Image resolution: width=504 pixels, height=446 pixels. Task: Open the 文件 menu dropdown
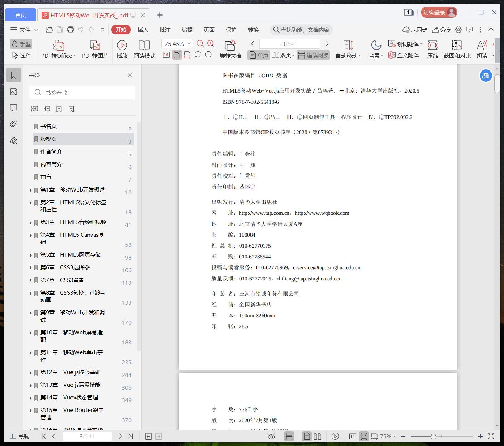click(24, 30)
